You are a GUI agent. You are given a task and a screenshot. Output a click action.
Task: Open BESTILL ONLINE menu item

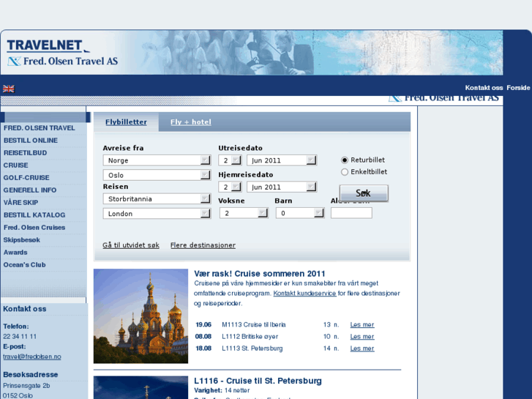tap(31, 141)
